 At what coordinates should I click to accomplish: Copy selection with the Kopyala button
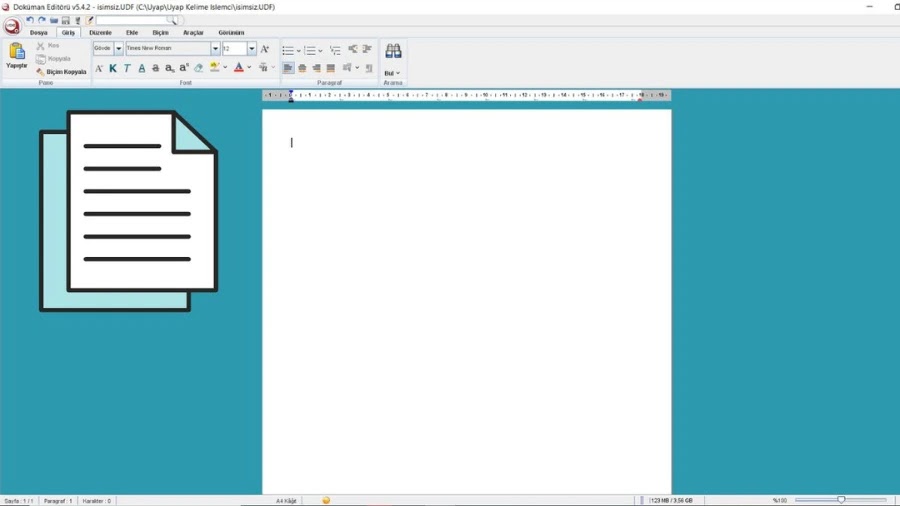53,59
